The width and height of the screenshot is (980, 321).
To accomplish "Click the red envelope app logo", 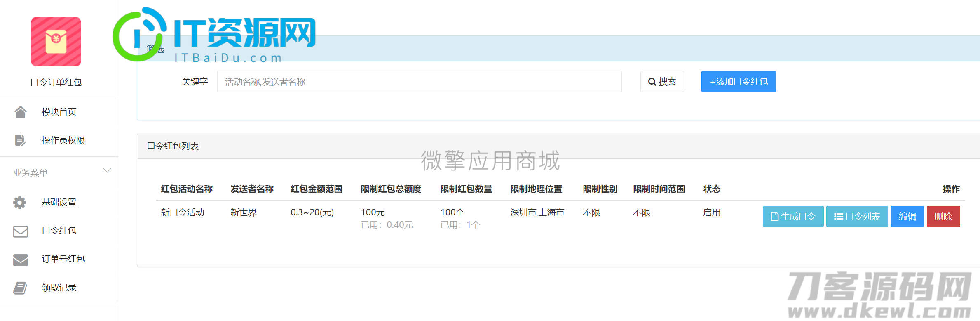I will [x=56, y=42].
